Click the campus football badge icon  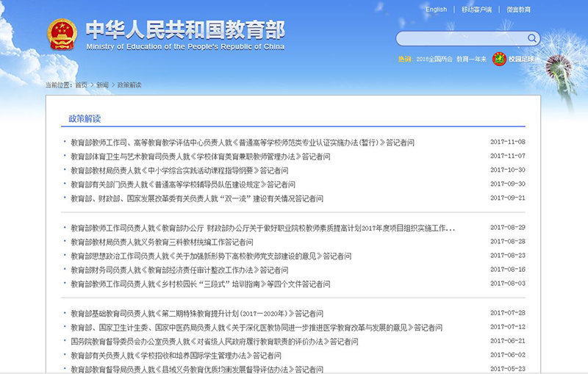click(x=499, y=59)
